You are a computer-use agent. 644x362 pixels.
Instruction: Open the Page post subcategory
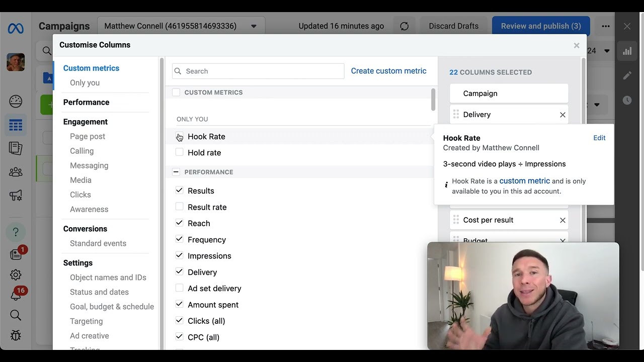[x=88, y=137]
